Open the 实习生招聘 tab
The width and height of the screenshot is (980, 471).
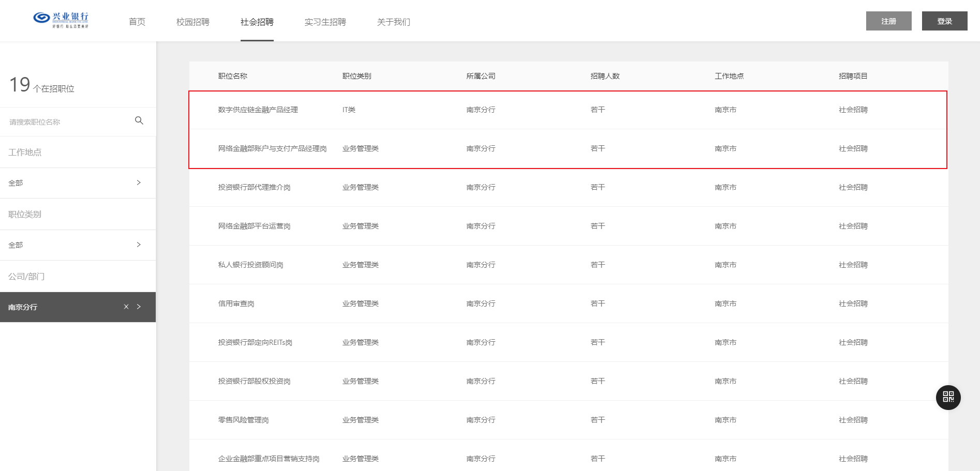(325, 22)
